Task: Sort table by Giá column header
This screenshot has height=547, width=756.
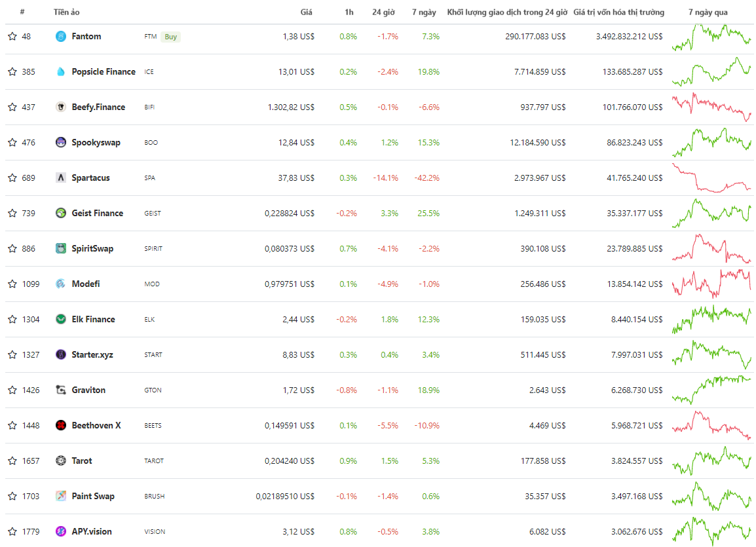Action: click(306, 12)
